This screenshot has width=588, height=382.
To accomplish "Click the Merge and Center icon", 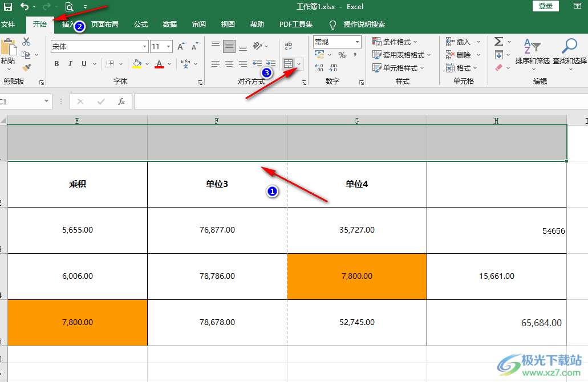I will (288, 64).
